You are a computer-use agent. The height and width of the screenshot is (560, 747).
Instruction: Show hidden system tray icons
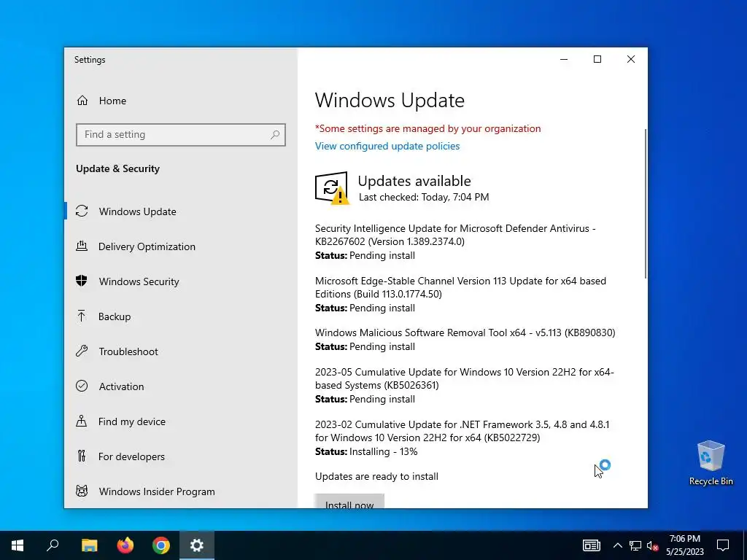coord(617,545)
